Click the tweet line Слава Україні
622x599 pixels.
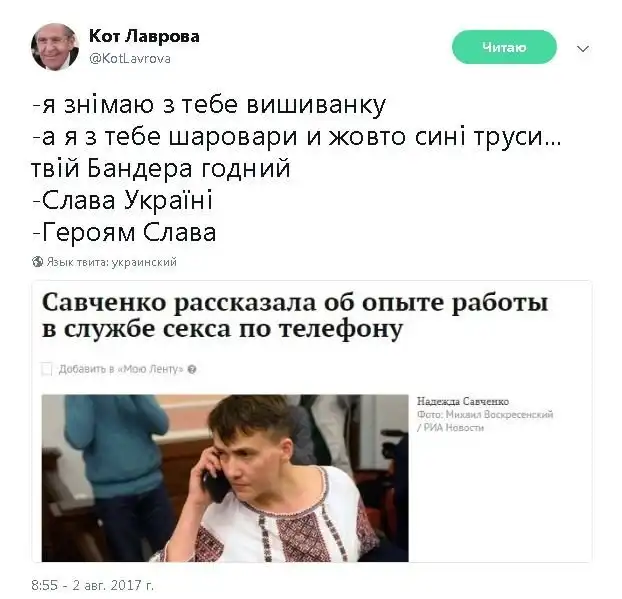pyautogui.click(x=123, y=200)
